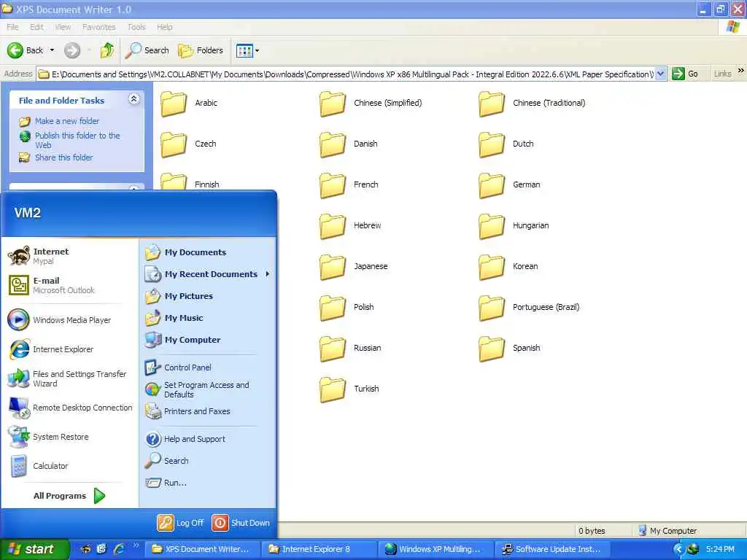The height and width of the screenshot is (560, 747).
Task: Click the Search toolbar button
Action: pyautogui.click(x=147, y=50)
